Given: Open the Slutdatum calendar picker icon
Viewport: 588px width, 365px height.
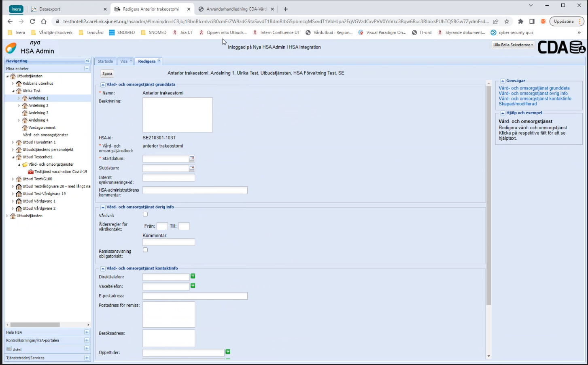Looking at the screenshot, I should point(192,168).
